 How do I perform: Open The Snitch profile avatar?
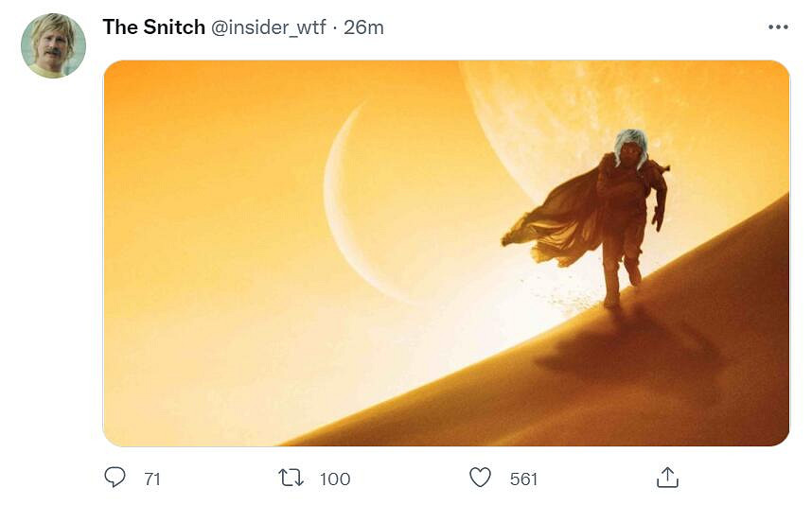point(53,45)
